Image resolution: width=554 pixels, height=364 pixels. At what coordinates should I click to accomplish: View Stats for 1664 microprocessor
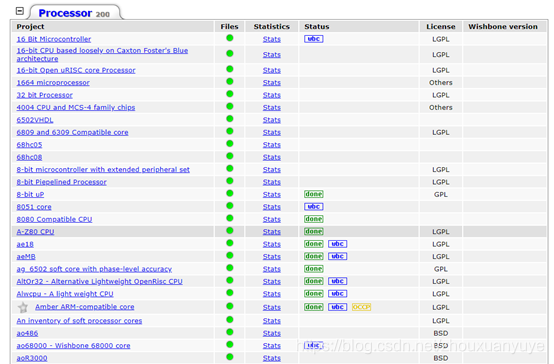tap(272, 83)
